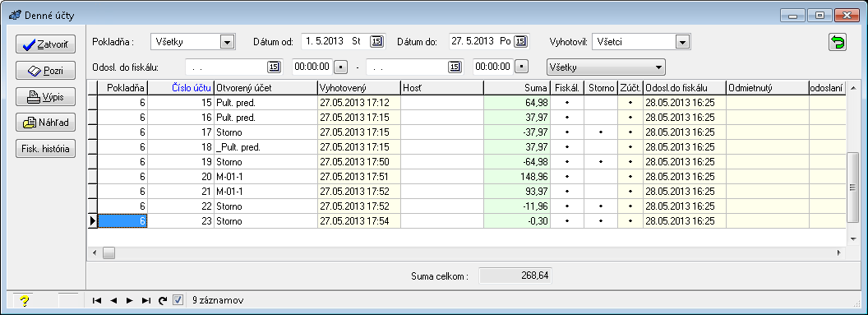Click the Denné účty title bar app icon
The width and height of the screenshot is (868, 315).
(15, 16)
